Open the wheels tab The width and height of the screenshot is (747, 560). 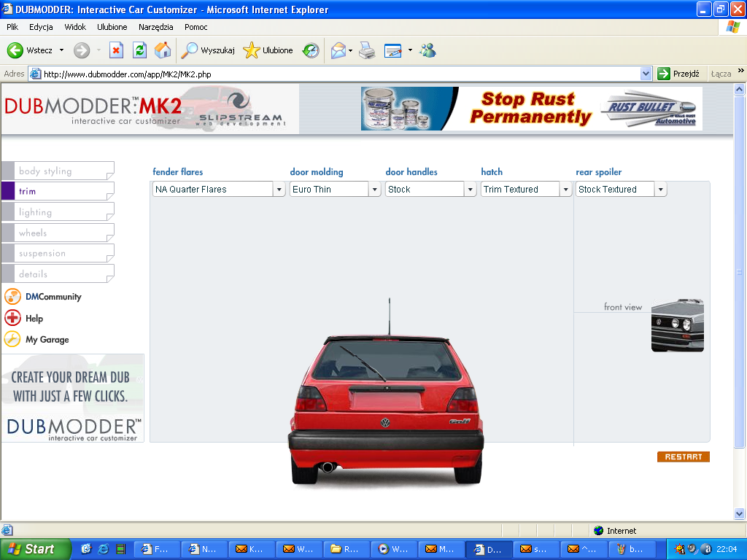58,233
